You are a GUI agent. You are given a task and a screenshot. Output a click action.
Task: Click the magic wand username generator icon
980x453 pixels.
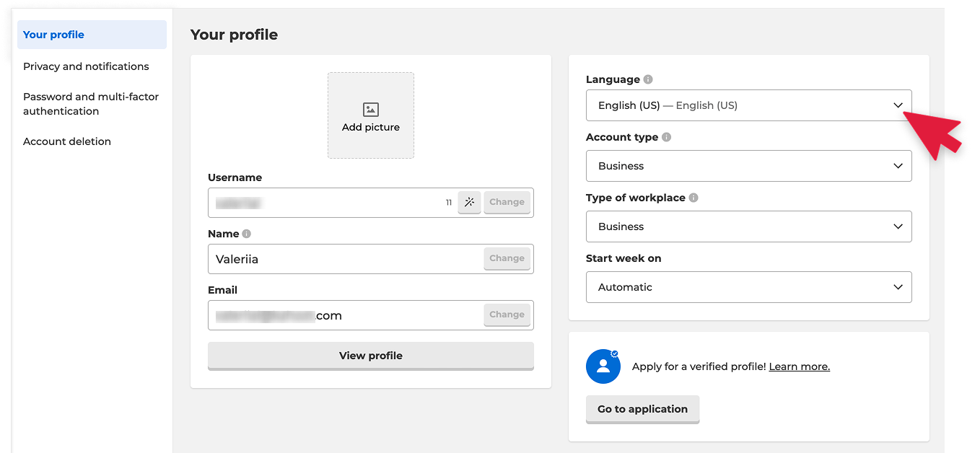point(469,202)
